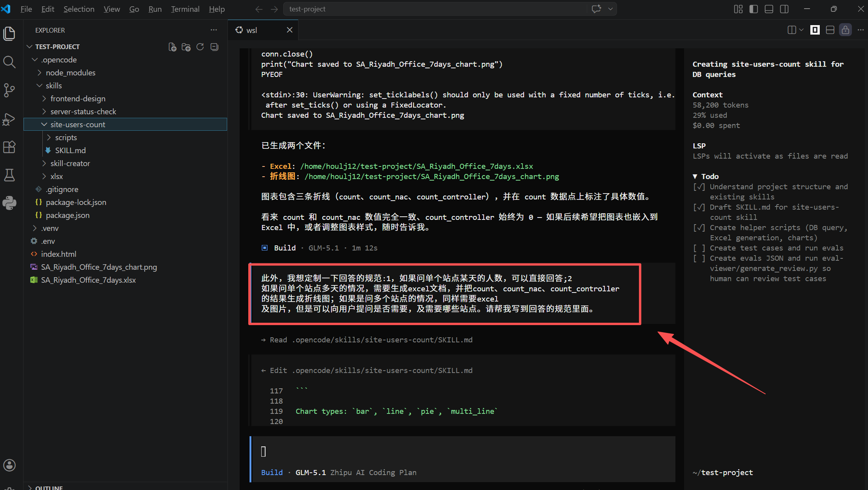Open the Testing flask view
The height and width of the screenshot is (490, 868).
tap(9, 175)
